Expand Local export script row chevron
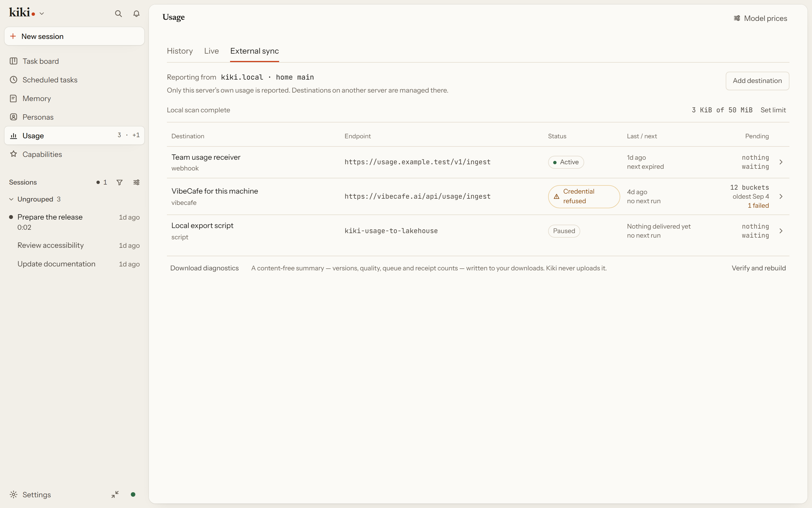 (781, 231)
